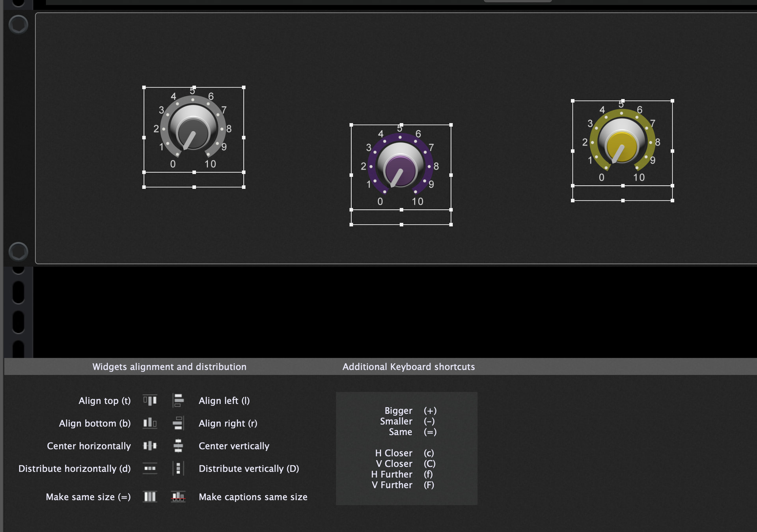Click the Additional Keyboard shortcuts header

point(408,367)
